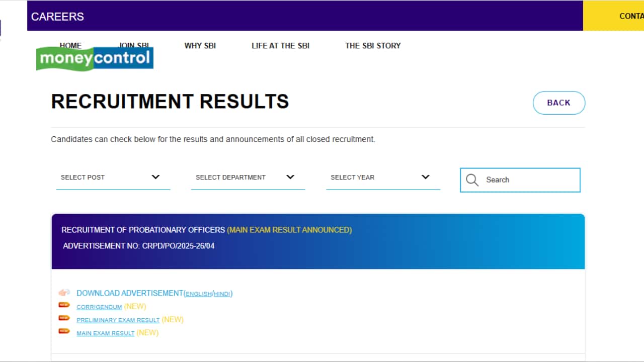Click the Main Exam Result Announced label
644x362 pixels.
click(289, 230)
